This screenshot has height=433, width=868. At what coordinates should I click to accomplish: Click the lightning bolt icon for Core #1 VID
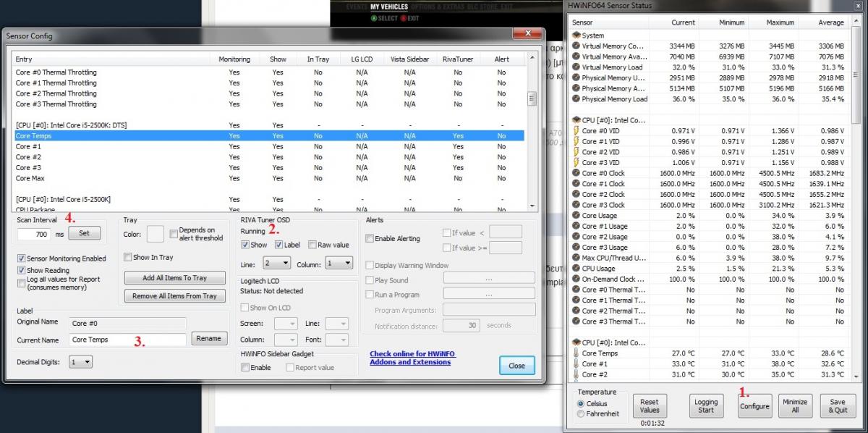[x=576, y=141]
